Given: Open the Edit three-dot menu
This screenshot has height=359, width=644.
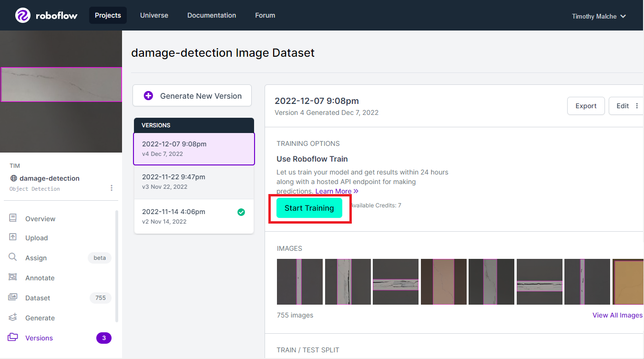Looking at the screenshot, I should point(637,106).
